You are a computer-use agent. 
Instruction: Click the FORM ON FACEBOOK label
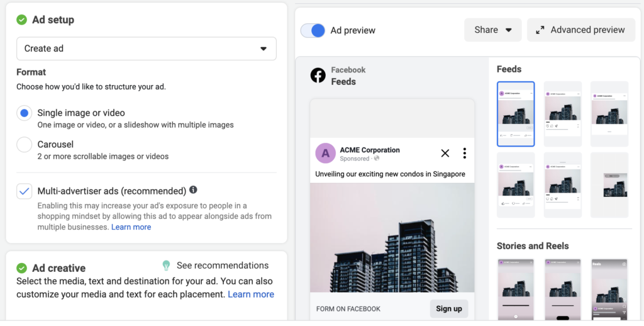tap(348, 309)
